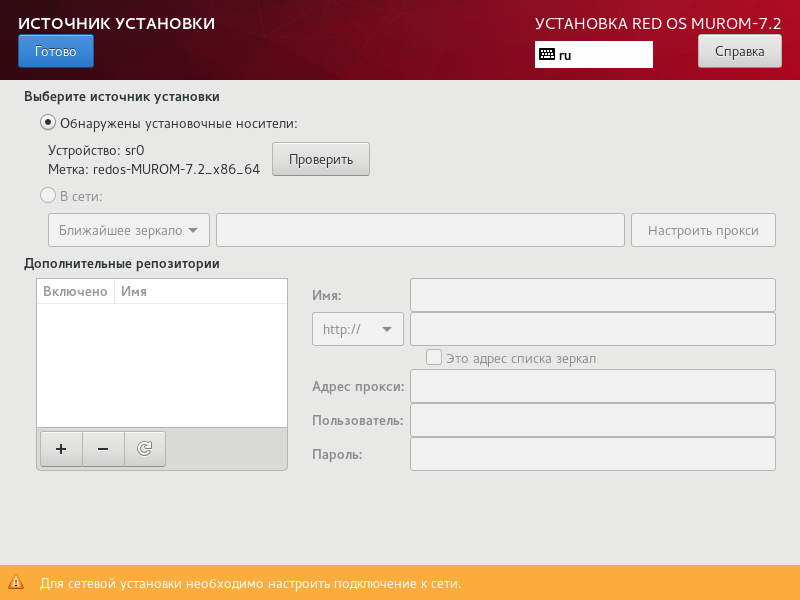Screen dimensions: 800x600
Task: Click the Адрес прокси input field
Action: [x=592, y=386]
